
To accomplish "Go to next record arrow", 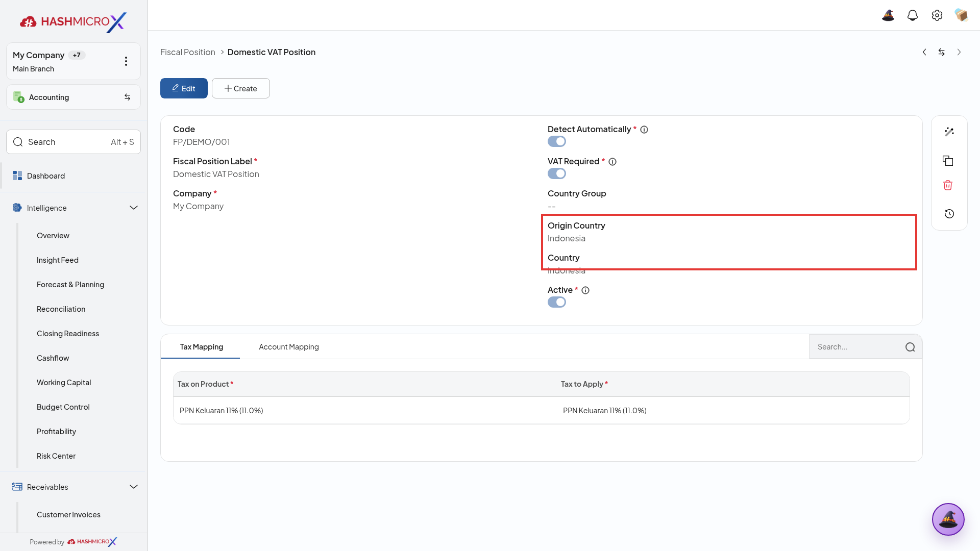I will coord(959,52).
